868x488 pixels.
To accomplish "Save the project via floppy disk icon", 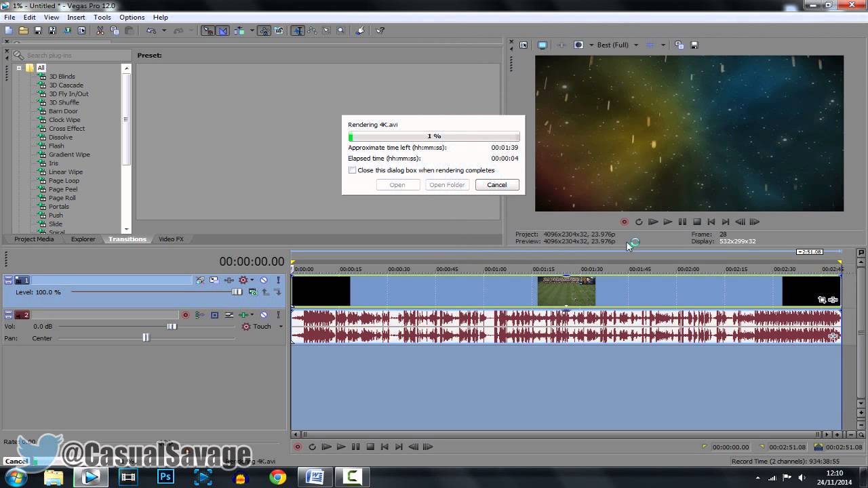I will click(38, 30).
